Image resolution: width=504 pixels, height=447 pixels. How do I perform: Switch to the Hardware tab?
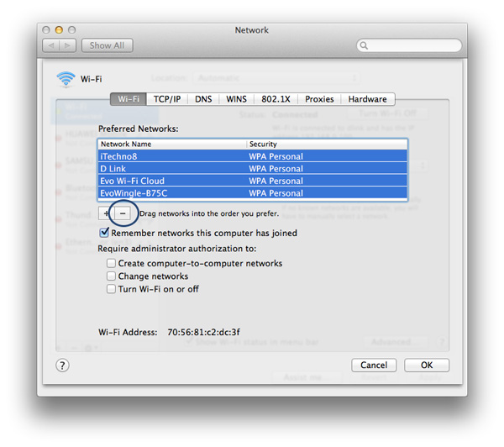[x=368, y=99]
